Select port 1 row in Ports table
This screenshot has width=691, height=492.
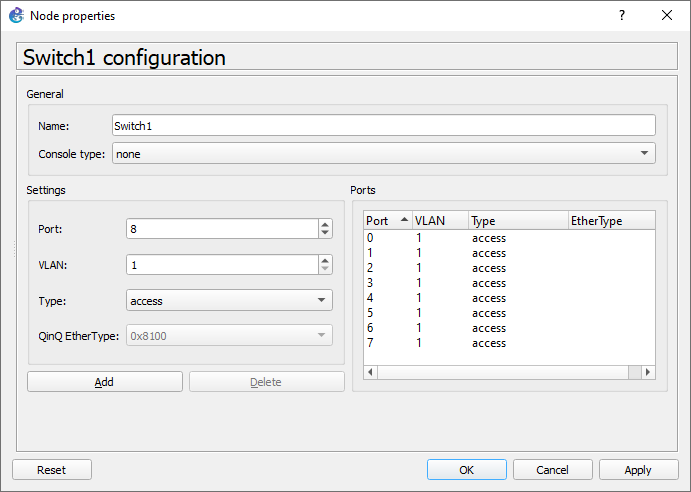point(509,253)
